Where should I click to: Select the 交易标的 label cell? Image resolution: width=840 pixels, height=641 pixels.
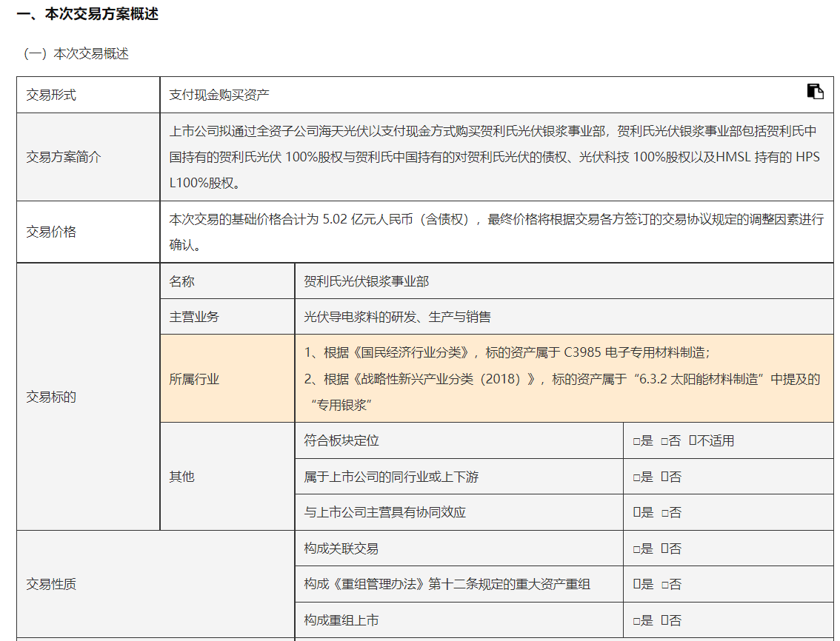coord(88,397)
